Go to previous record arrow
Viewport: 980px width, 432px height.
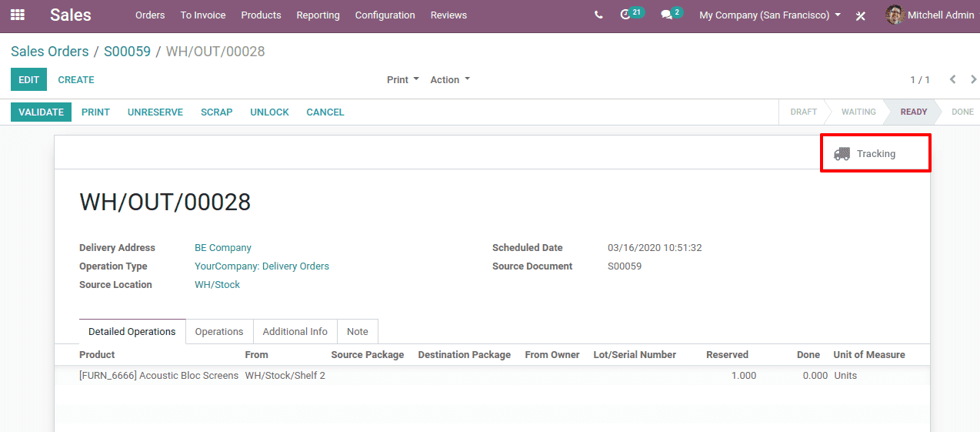(952, 79)
